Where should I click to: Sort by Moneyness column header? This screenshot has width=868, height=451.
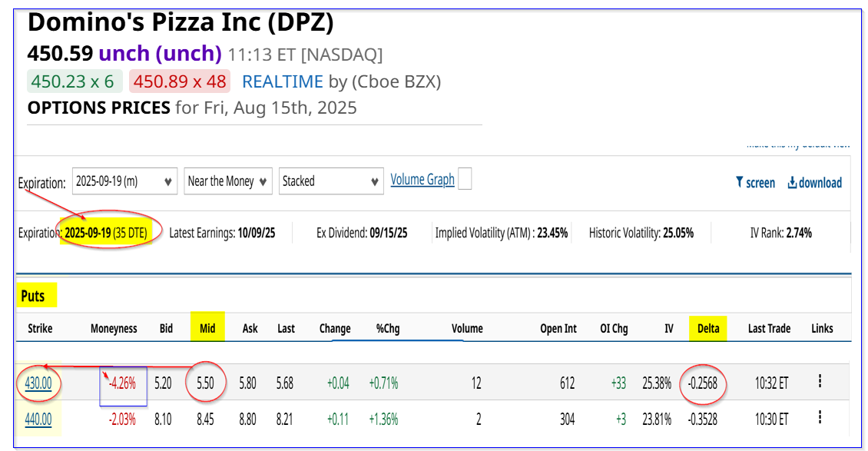[114, 328]
